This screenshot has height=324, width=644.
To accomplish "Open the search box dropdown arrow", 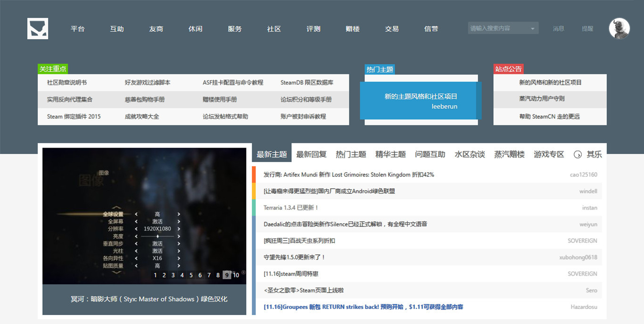I will [x=533, y=29].
